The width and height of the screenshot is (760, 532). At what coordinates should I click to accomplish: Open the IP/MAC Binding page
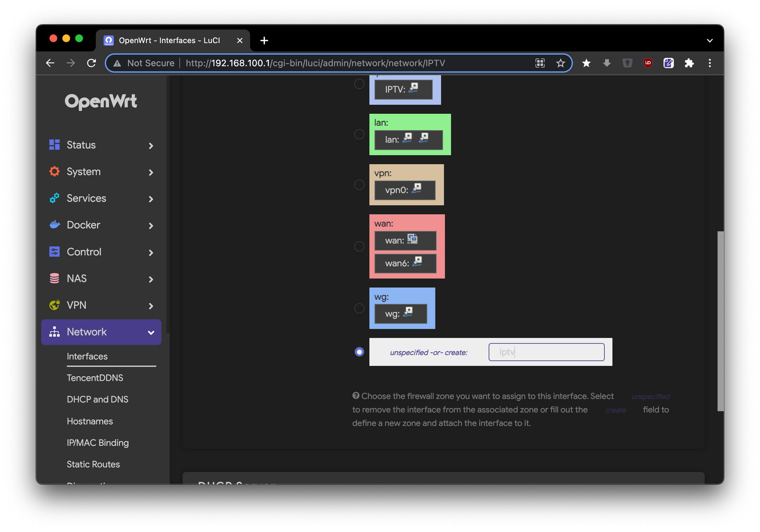[97, 443]
